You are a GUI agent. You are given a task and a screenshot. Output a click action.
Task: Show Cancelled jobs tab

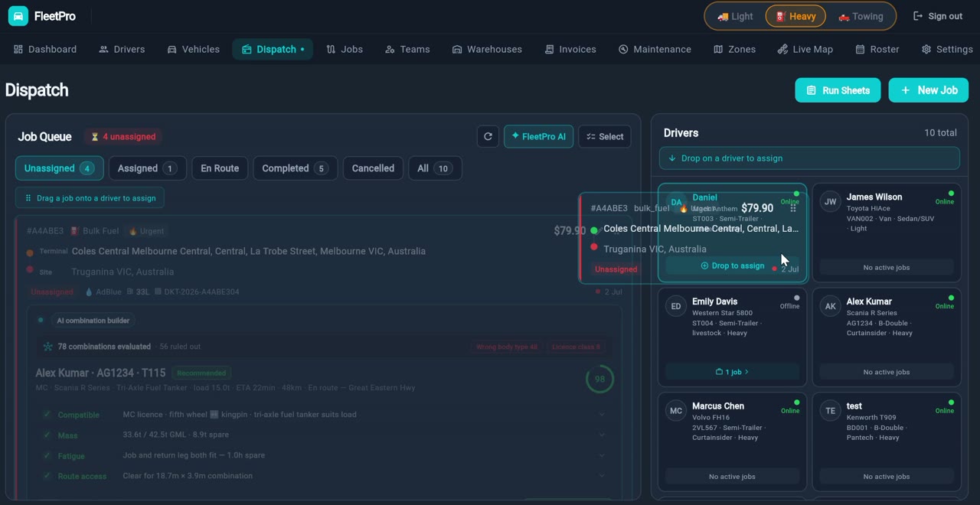373,168
